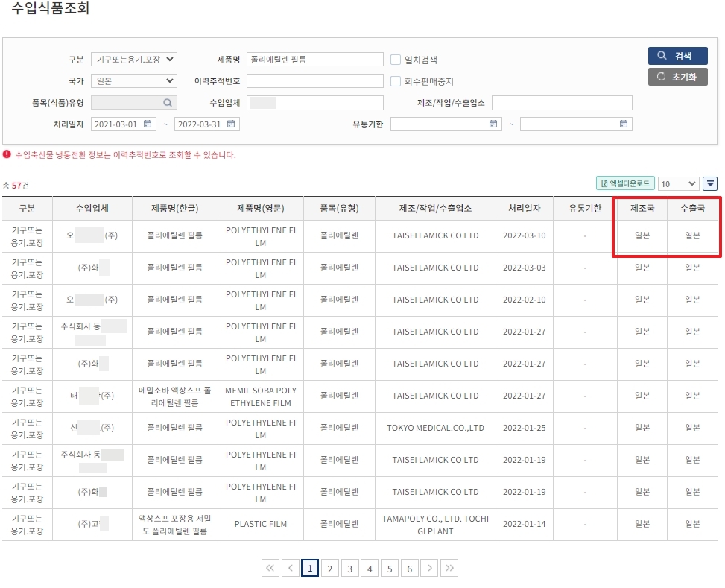Image resolution: width=725 pixels, height=588 pixels.
Task: Go to first page of results
Action: point(270,568)
